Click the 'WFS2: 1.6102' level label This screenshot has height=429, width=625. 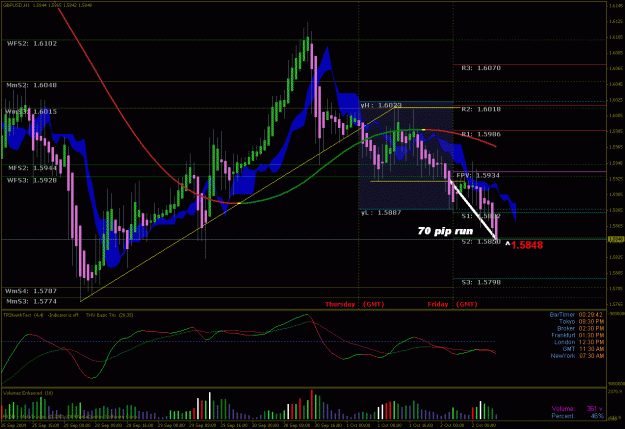click(x=32, y=43)
